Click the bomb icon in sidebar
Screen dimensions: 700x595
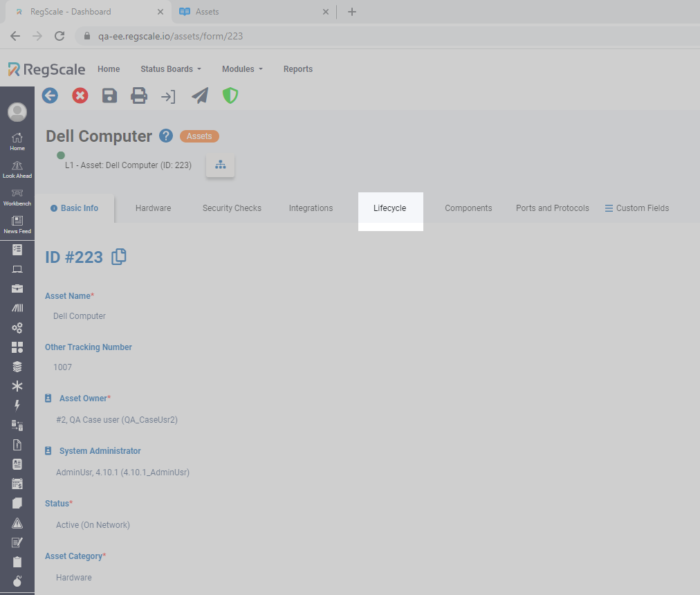[x=17, y=581]
